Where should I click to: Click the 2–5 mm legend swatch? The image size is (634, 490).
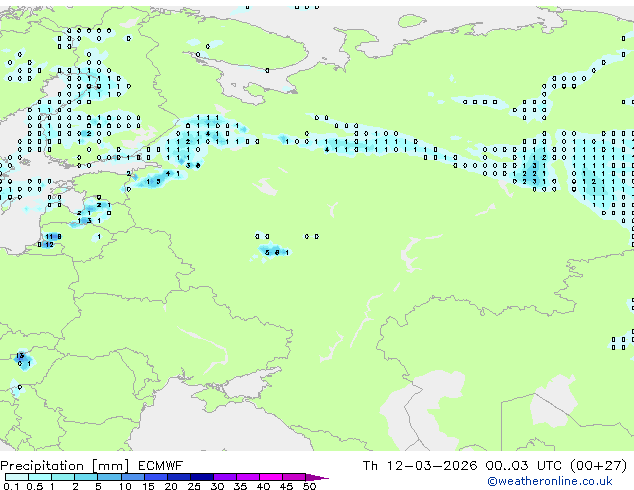click(x=86, y=477)
